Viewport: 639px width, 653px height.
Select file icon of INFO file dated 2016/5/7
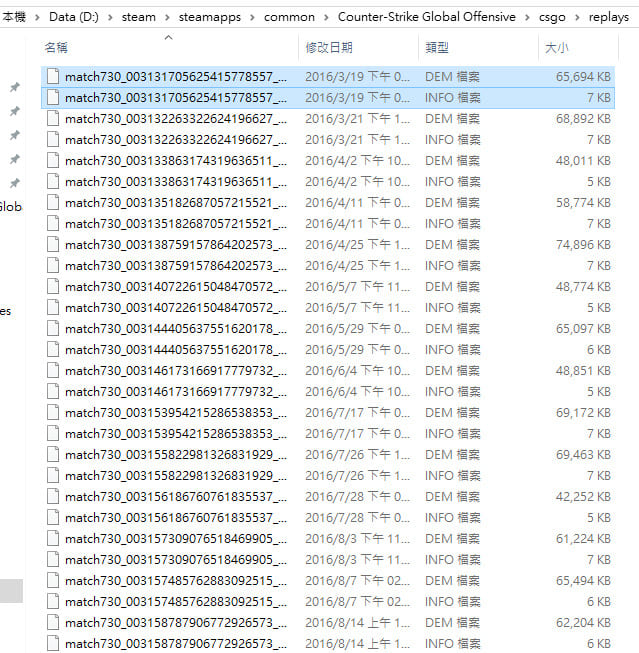point(53,307)
